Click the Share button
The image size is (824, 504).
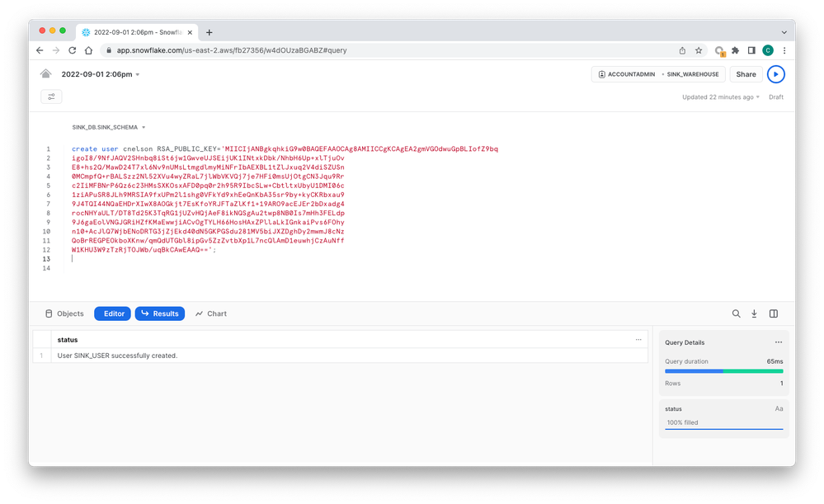[x=746, y=74]
